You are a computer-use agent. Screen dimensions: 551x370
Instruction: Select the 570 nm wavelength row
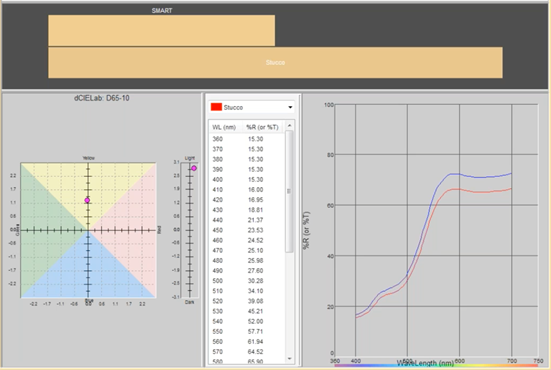click(x=247, y=352)
